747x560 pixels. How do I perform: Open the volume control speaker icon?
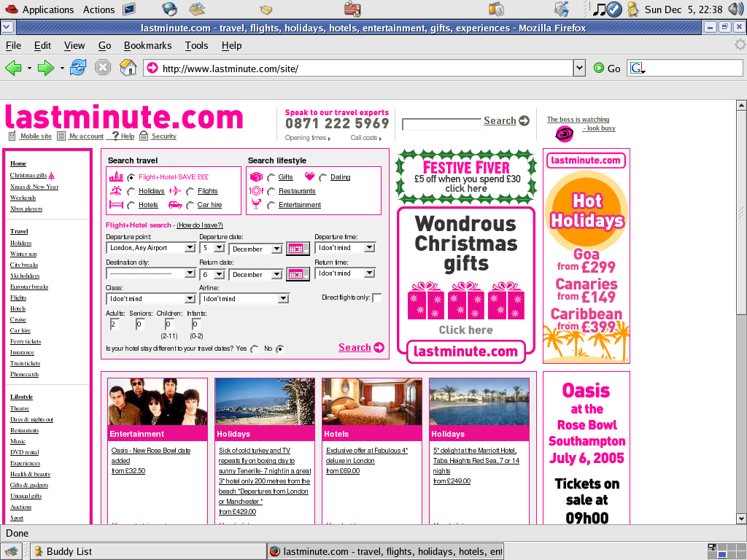point(735,9)
